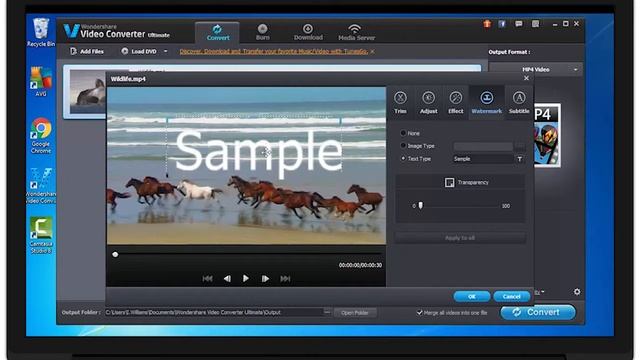
Task: Dismiss the promotional banner
Action: pos(373,51)
